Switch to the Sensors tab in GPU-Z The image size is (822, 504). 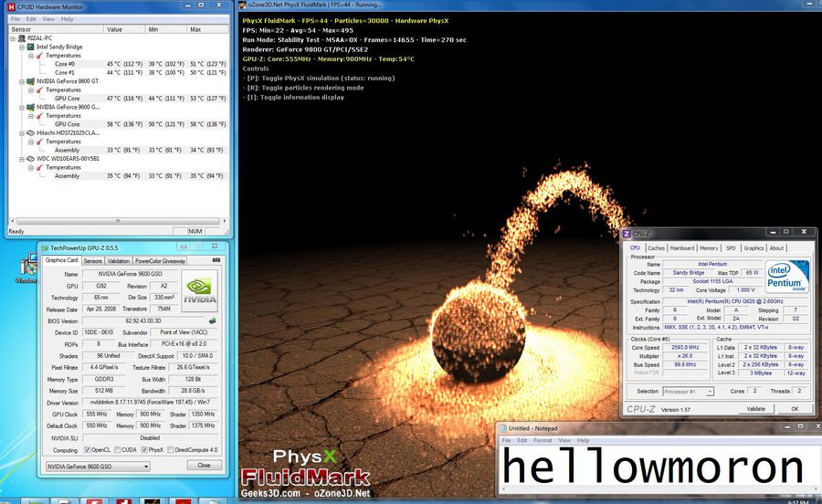(x=92, y=261)
